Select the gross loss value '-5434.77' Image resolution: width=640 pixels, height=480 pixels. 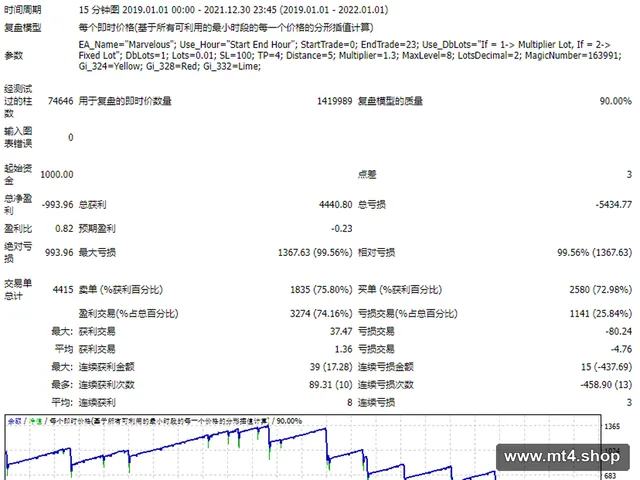click(x=613, y=204)
